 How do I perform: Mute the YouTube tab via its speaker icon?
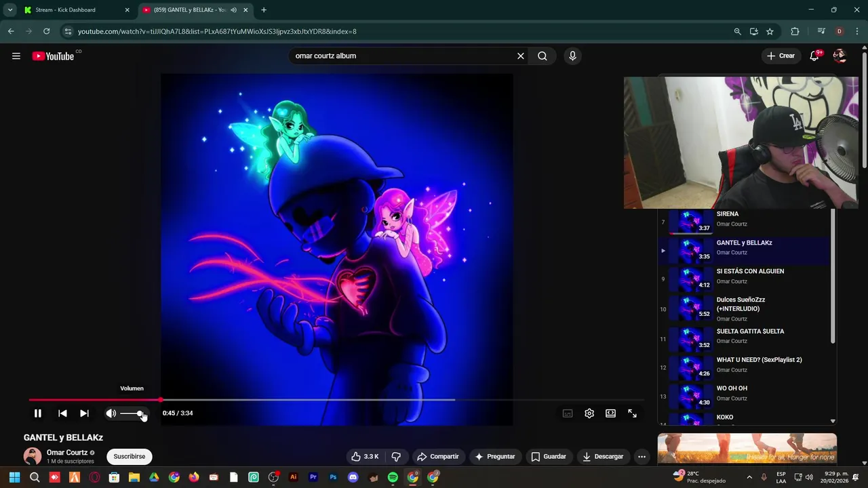point(233,10)
